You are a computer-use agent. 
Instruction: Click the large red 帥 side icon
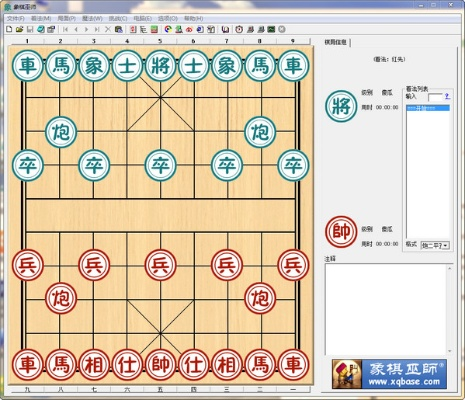click(x=341, y=232)
